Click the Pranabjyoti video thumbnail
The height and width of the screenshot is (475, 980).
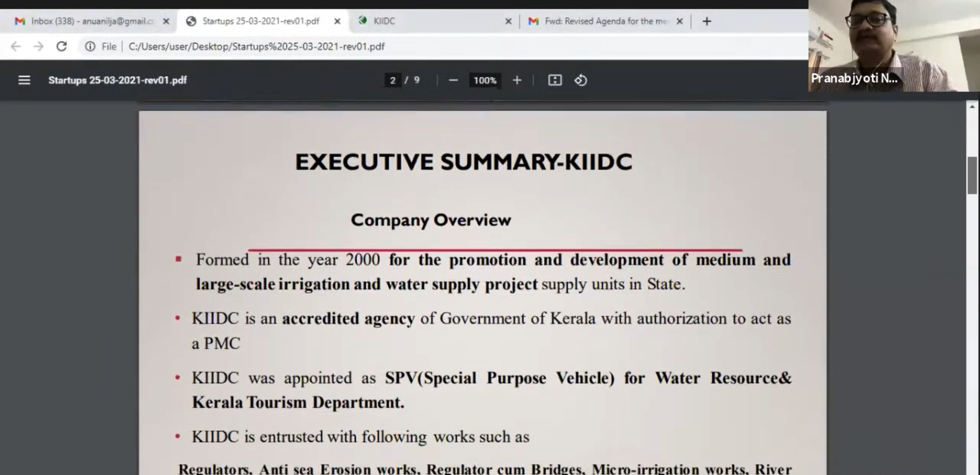point(894,46)
